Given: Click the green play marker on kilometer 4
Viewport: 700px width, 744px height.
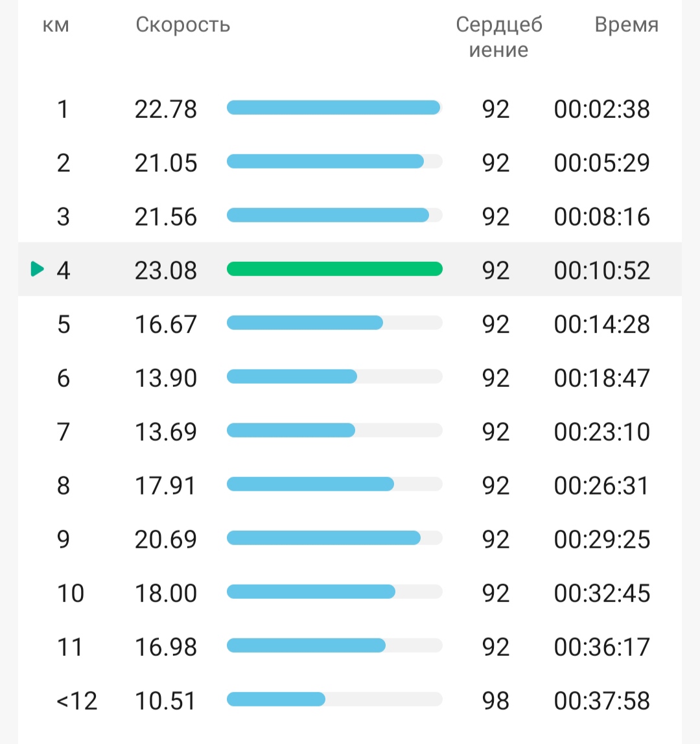Looking at the screenshot, I should (37, 268).
